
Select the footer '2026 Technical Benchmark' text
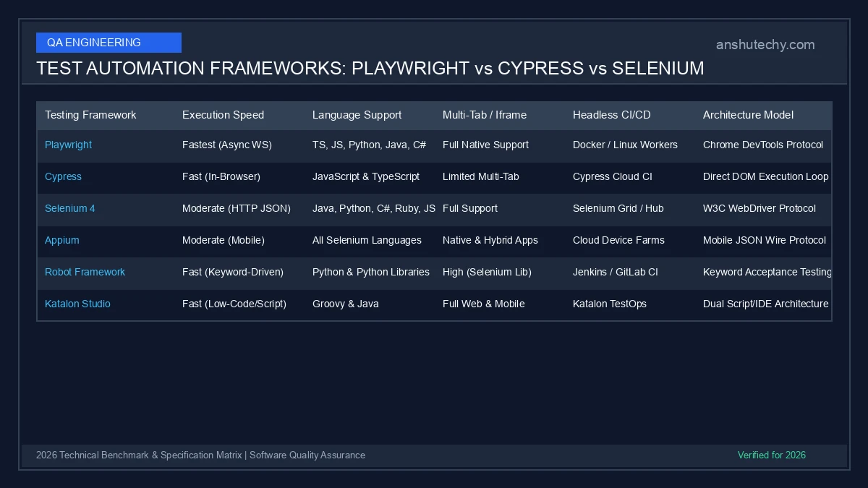click(x=200, y=455)
